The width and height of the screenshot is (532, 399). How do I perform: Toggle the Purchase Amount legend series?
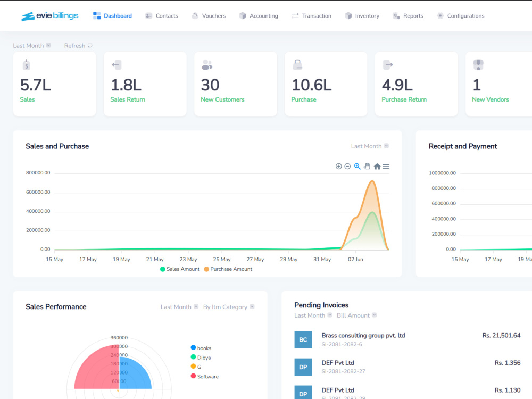click(x=228, y=269)
